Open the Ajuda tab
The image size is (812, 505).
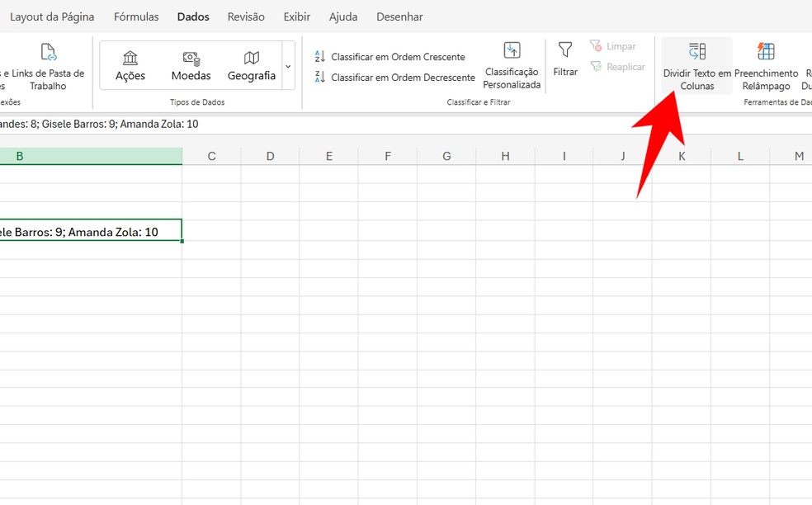(343, 16)
